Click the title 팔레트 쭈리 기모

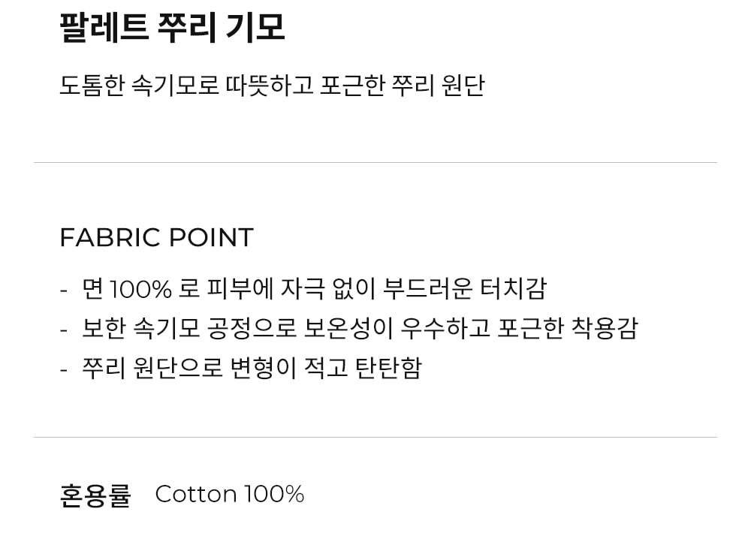(x=172, y=28)
